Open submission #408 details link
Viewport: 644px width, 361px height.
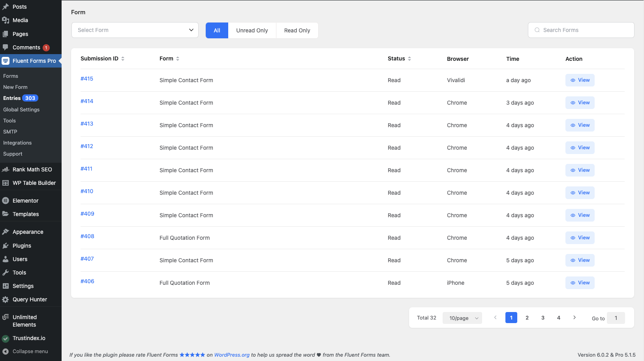[87, 236]
